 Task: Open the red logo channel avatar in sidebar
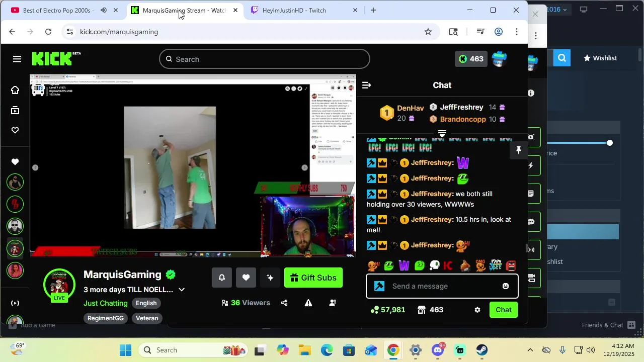(x=15, y=204)
